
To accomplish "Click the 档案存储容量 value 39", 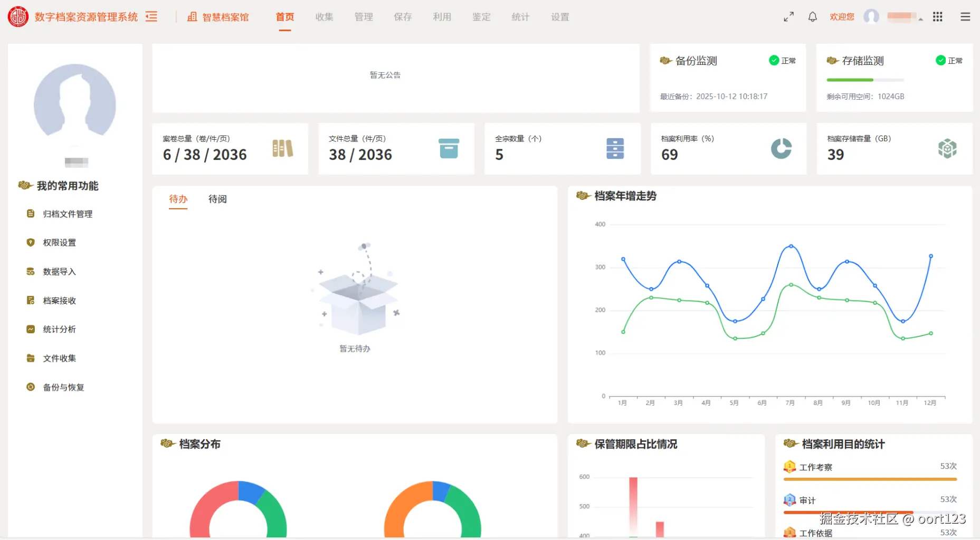I will click(x=835, y=155).
